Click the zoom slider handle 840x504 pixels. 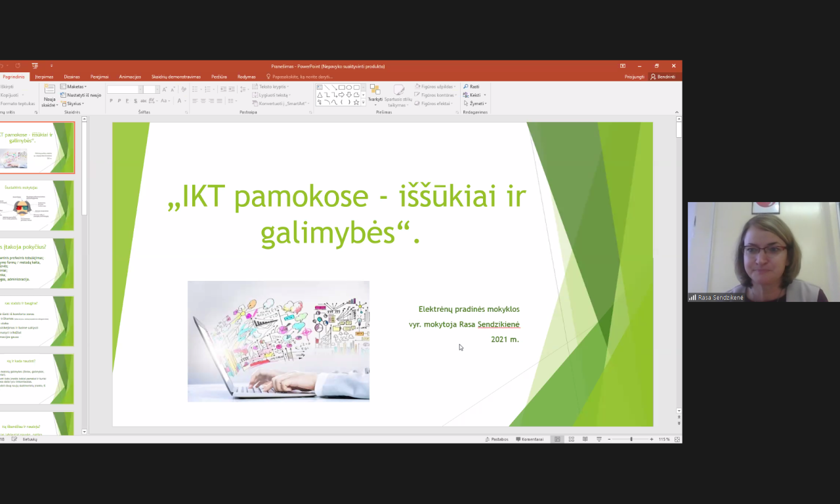click(x=631, y=439)
